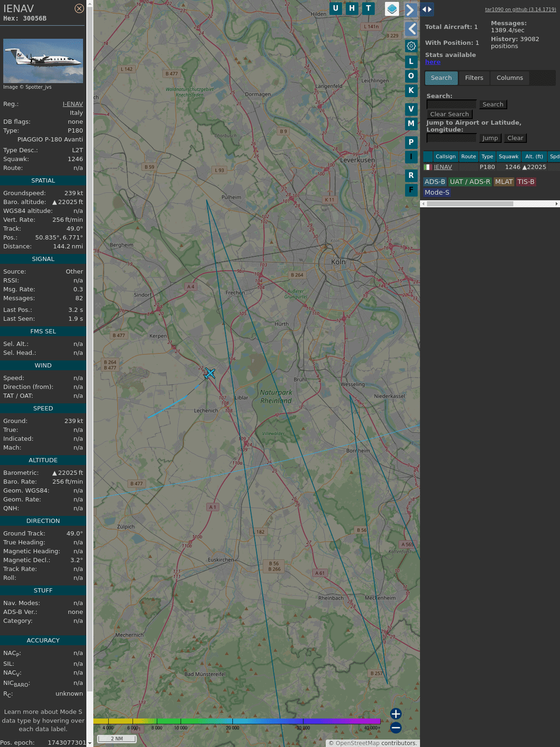The height and width of the screenshot is (747, 560).
Task: Sort table by Type column
Action: coord(487,157)
